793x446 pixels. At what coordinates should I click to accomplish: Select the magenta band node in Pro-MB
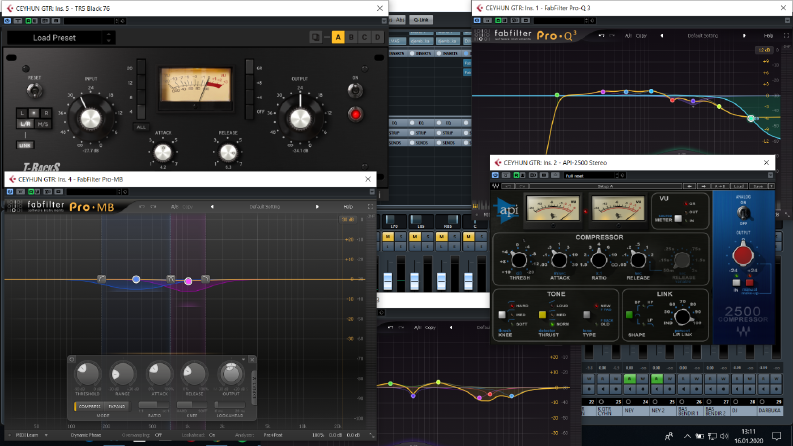(x=188, y=281)
